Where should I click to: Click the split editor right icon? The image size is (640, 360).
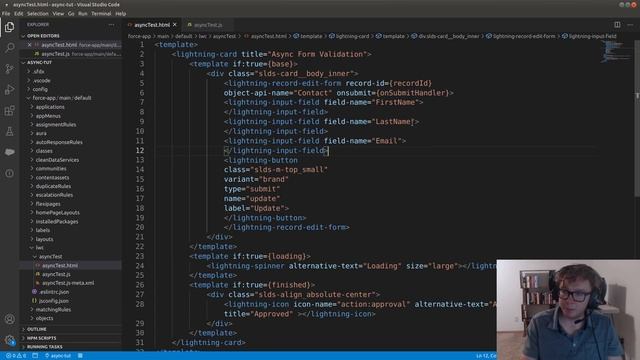(617, 25)
